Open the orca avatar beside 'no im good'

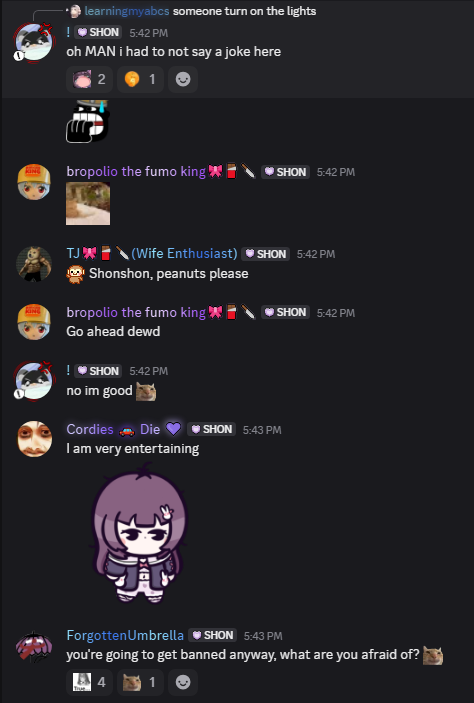pos(34,381)
